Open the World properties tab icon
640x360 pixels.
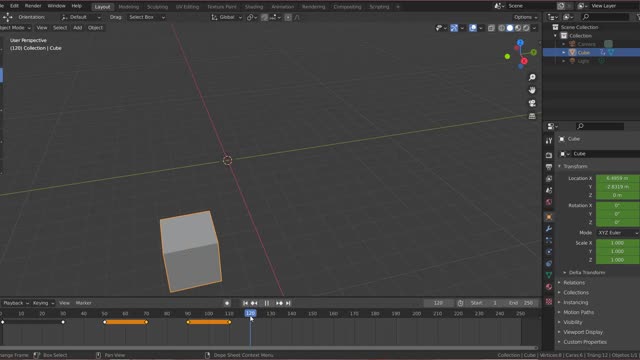click(549, 202)
